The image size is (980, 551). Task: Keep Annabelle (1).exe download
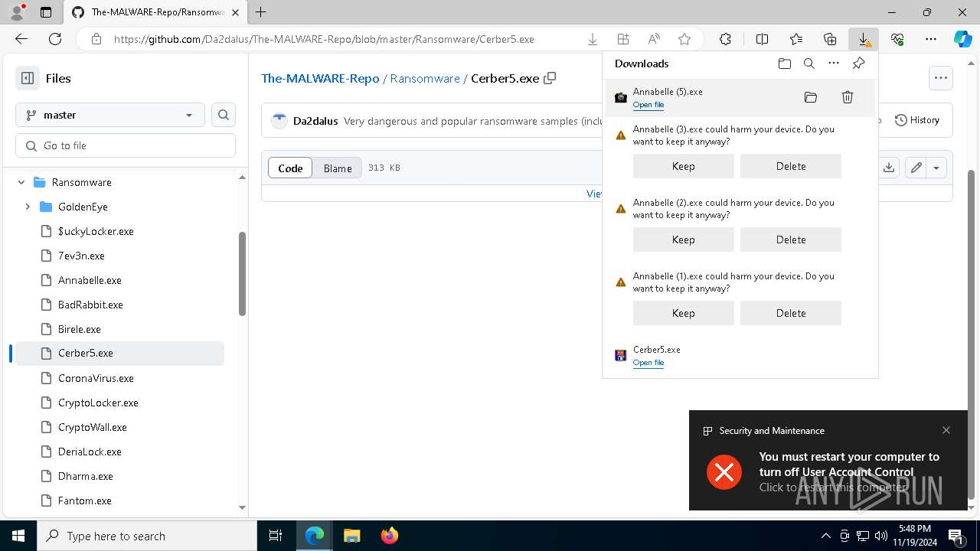pyautogui.click(x=684, y=313)
